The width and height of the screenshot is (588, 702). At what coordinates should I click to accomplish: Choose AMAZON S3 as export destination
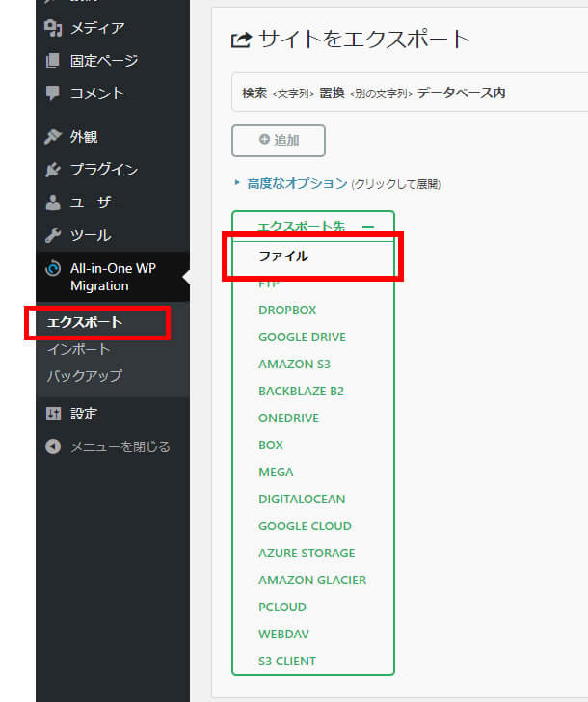pyautogui.click(x=294, y=364)
